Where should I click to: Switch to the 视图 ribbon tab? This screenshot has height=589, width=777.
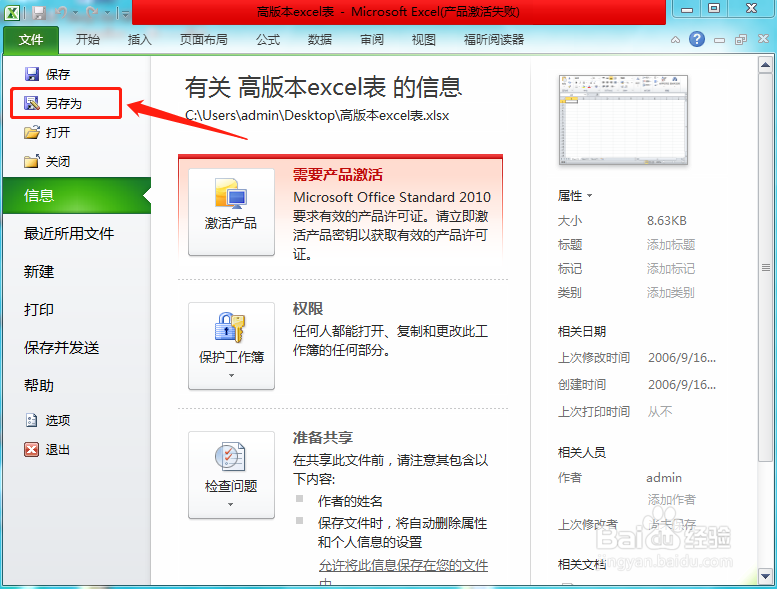click(x=424, y=40)
